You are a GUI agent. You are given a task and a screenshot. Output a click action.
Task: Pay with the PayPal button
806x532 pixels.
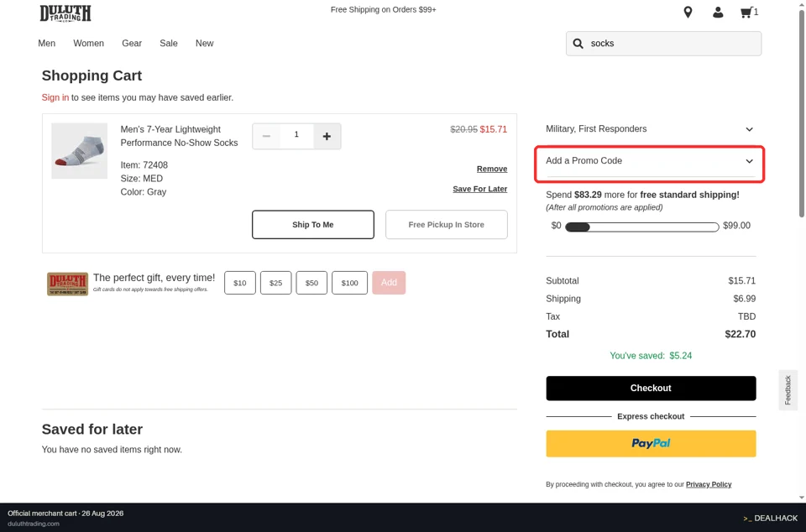[x=651, y=444]
